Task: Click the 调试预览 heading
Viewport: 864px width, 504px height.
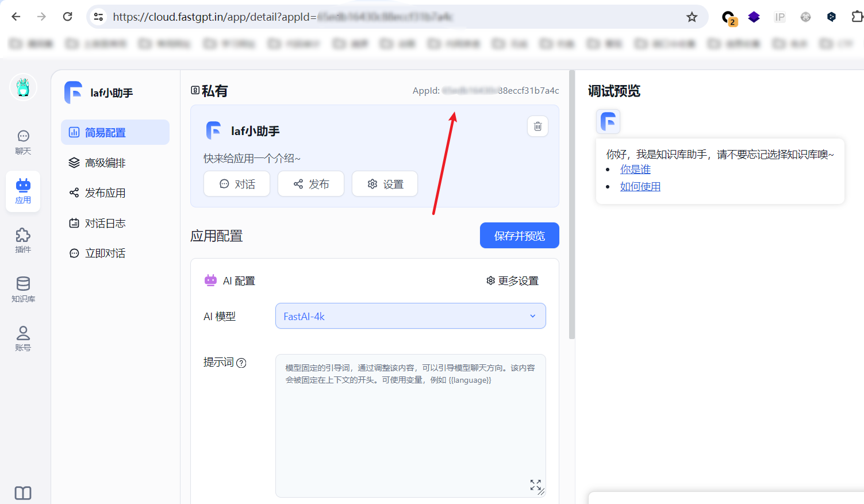Action: 614,91
